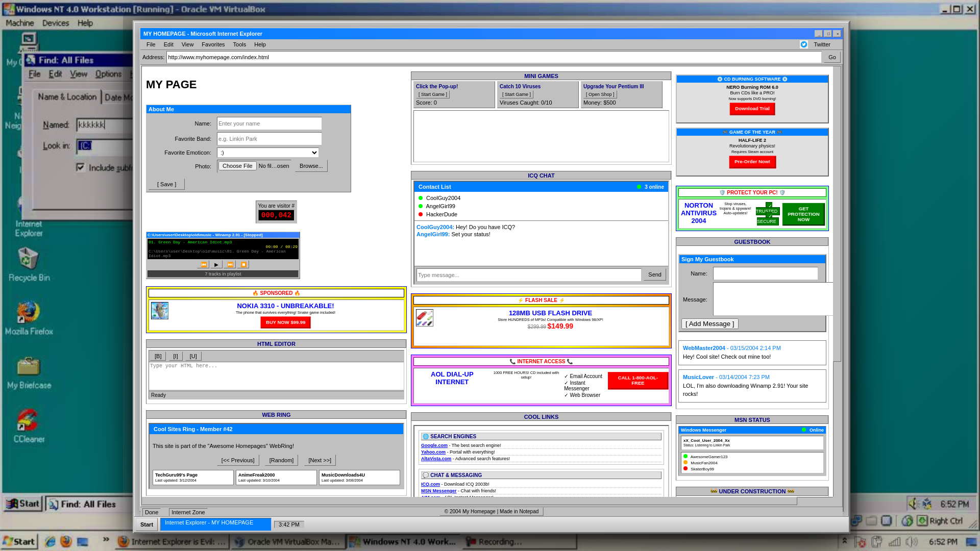Open Yahoo.com link in Cool Links
This screenshot has width=980, height=551.
click(x=433, y=452)
